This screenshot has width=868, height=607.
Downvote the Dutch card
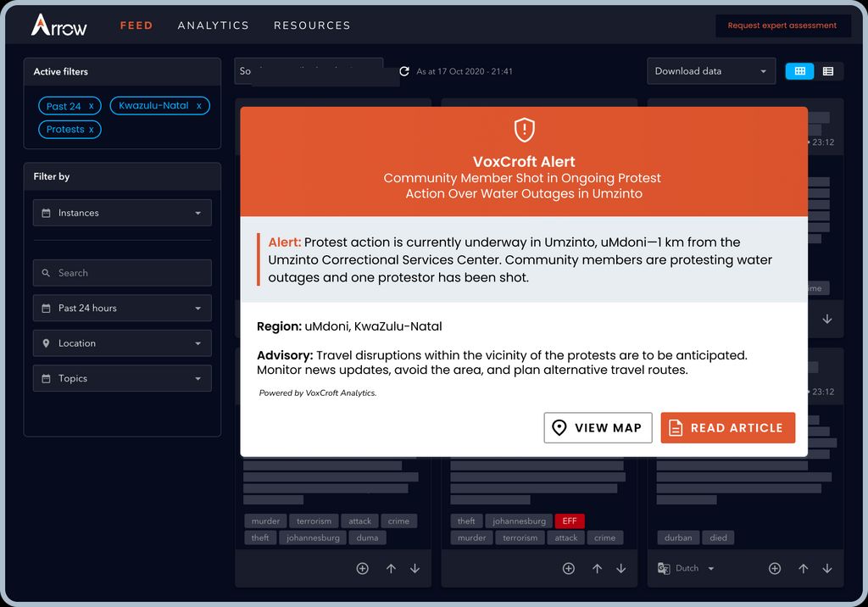pos(827,568)
